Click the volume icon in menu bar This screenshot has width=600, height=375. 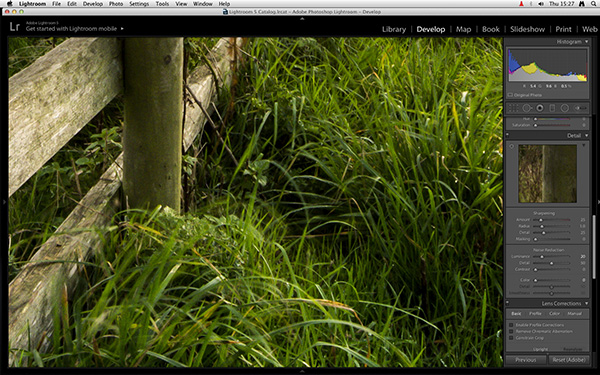tap(541, 3)
